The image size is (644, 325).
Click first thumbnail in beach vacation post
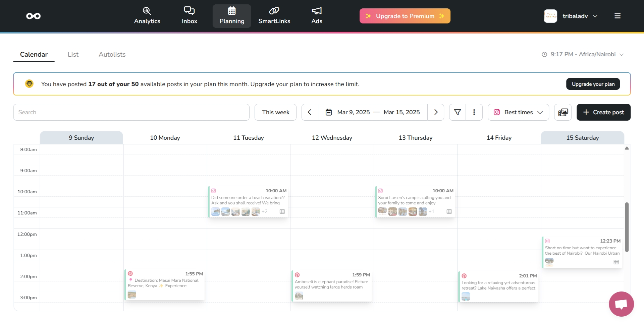(215, 211)
